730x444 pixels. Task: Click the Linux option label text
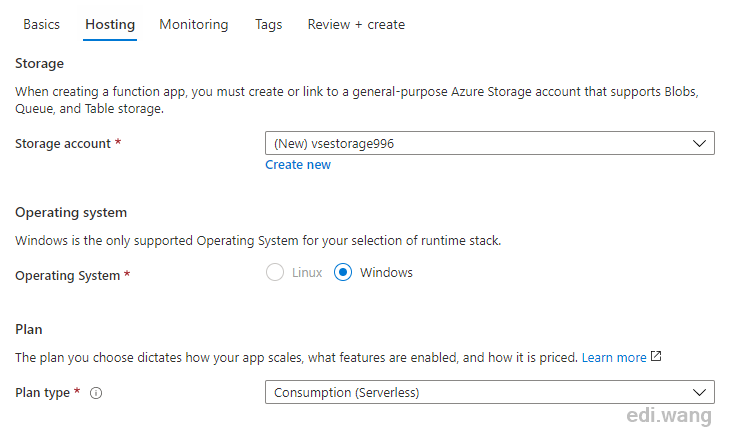(307, 272)
